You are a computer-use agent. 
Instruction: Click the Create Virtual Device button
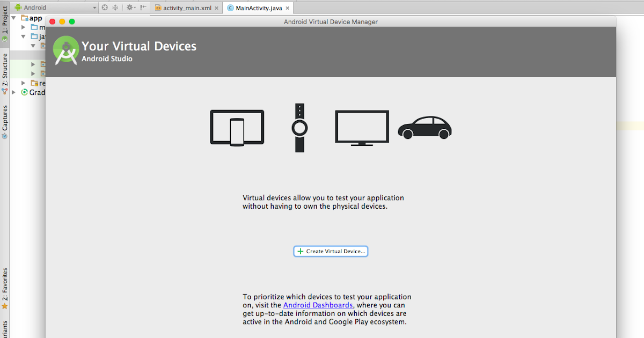point(330,251)
